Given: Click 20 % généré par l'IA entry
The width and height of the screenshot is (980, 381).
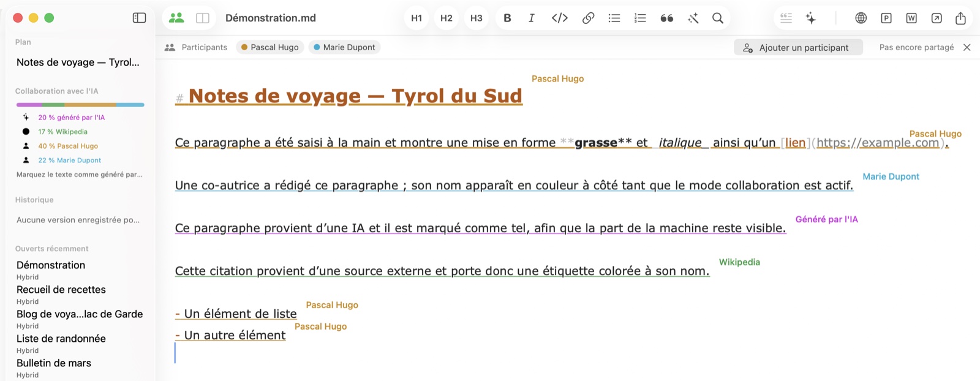Looking at the screenshot, I should coord(71,117).
